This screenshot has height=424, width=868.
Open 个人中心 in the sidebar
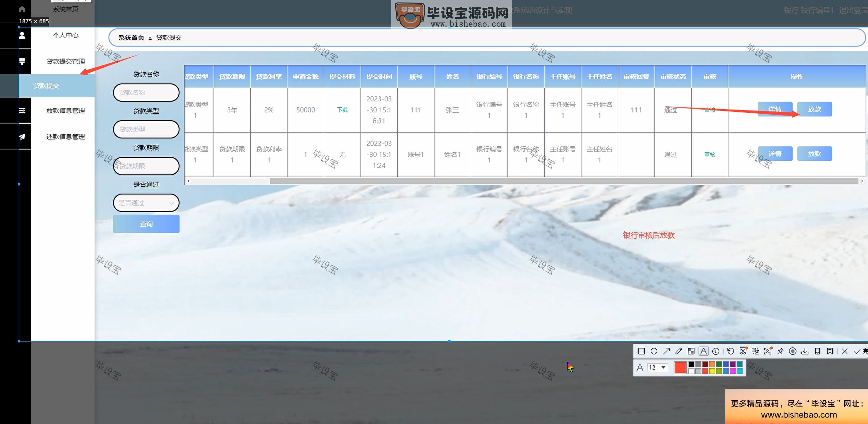click(x=66, y=35)
